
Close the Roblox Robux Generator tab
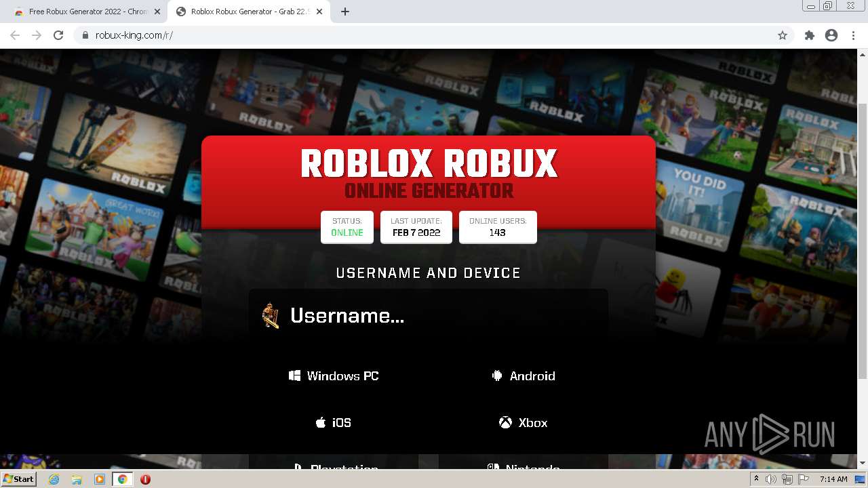click(x=319, y=12)
